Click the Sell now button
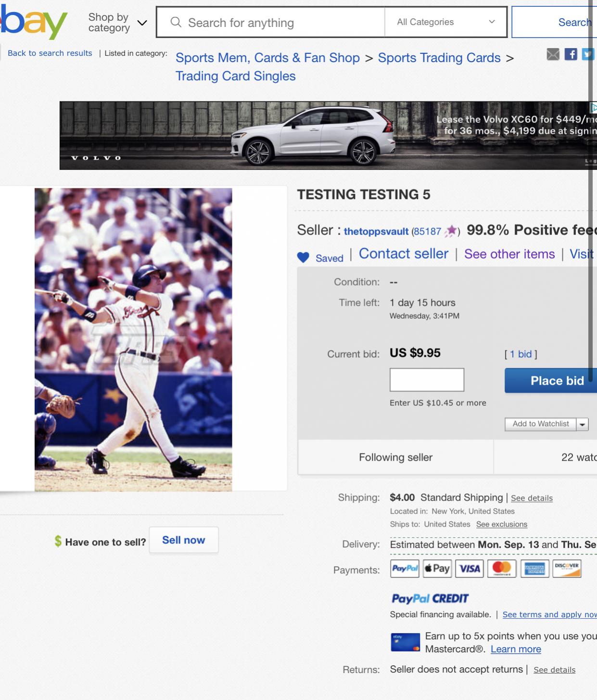Viewport: 597px width, 700px height. [184, 540]
